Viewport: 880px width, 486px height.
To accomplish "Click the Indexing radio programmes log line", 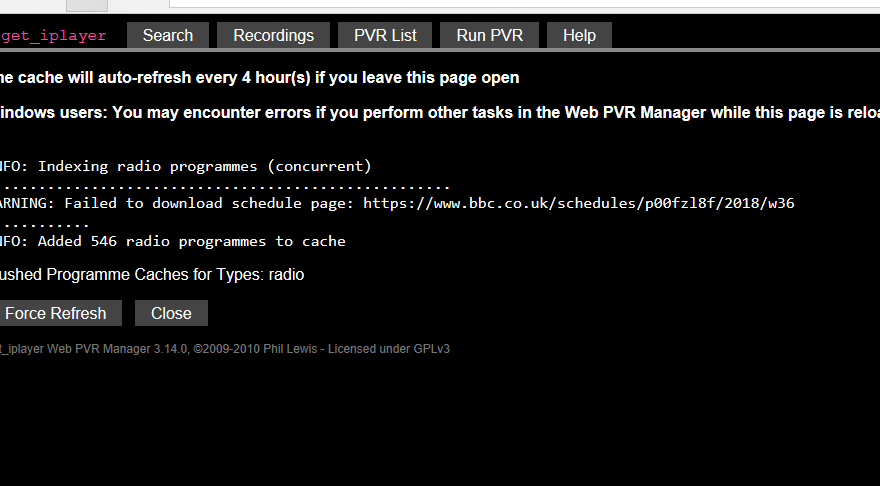I will pos(186,166).
